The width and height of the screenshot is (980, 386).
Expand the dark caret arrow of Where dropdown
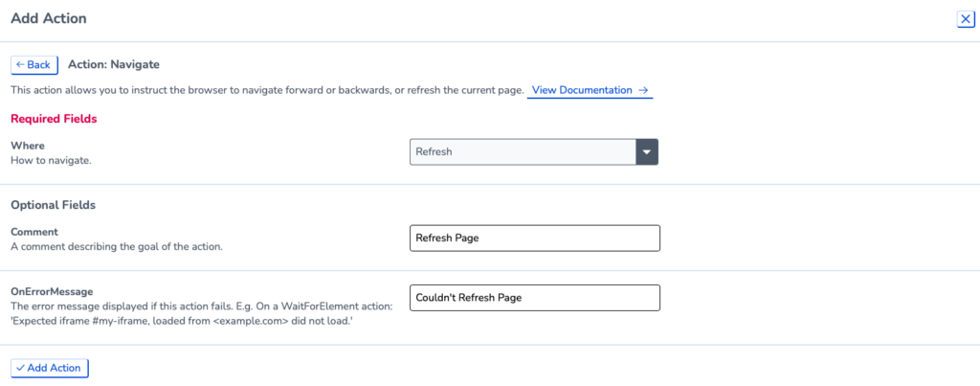point(647,152)
